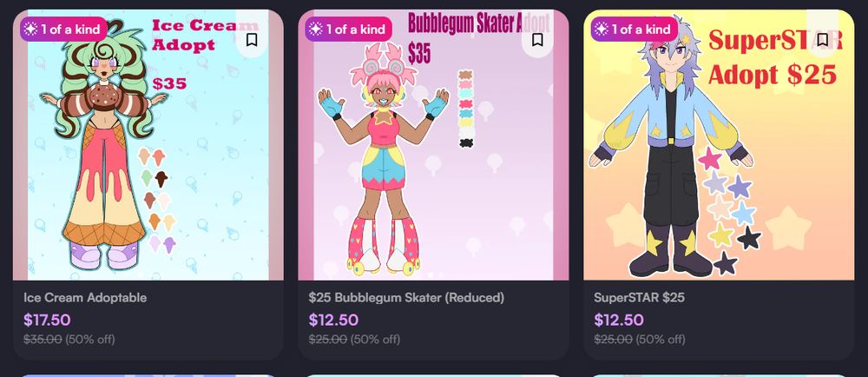The image size is (868, 377).
Task: View the Bubblegum Skater character image
Action: pyautogui.click(x=433, y=145)
